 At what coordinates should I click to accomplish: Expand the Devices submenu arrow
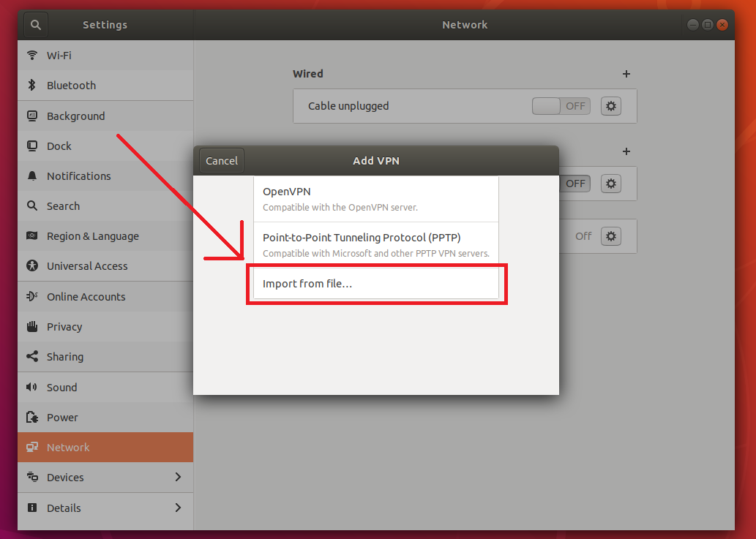click(x=178, y=478)
